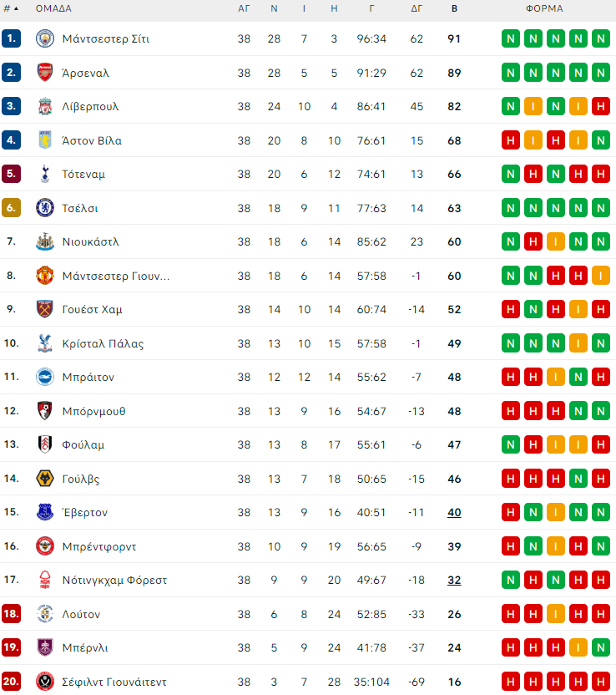The height and width of the screenshot is (695, 616).
Task: Click the Wolves club crest icon
Action: [44, 479]
